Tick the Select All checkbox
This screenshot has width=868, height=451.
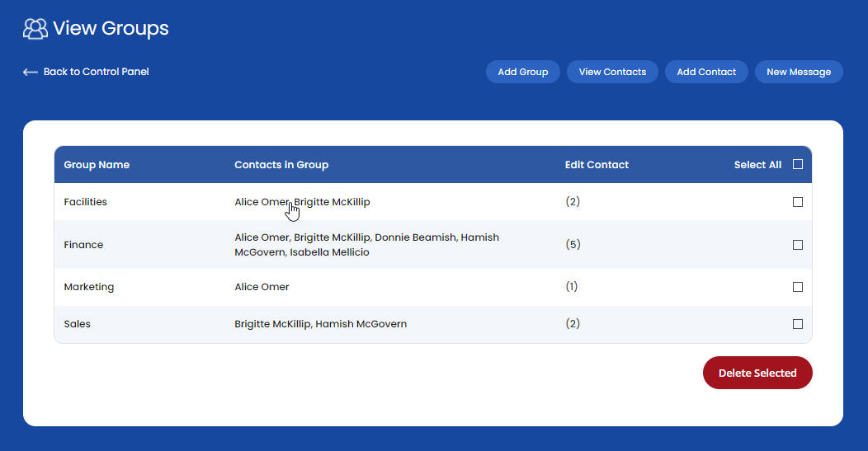pyautogui.click(x=797, y=165)
